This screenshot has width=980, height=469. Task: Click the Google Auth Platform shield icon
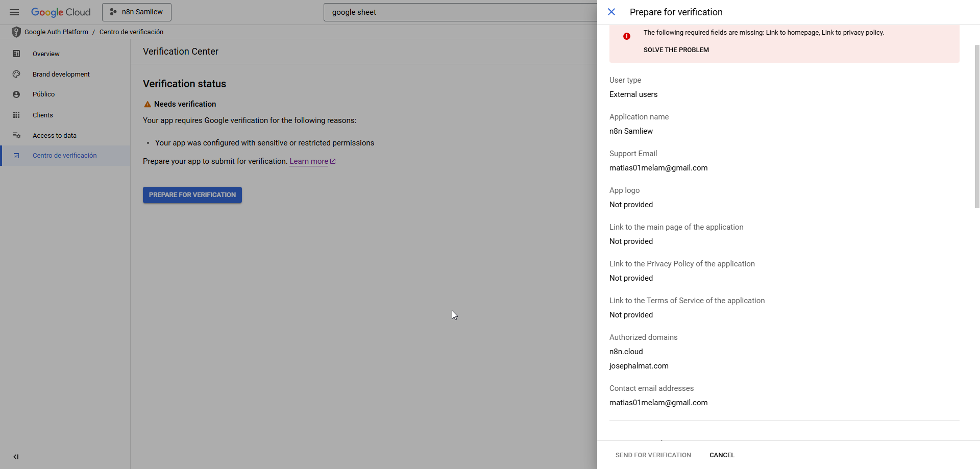click(x=16, y=32)
